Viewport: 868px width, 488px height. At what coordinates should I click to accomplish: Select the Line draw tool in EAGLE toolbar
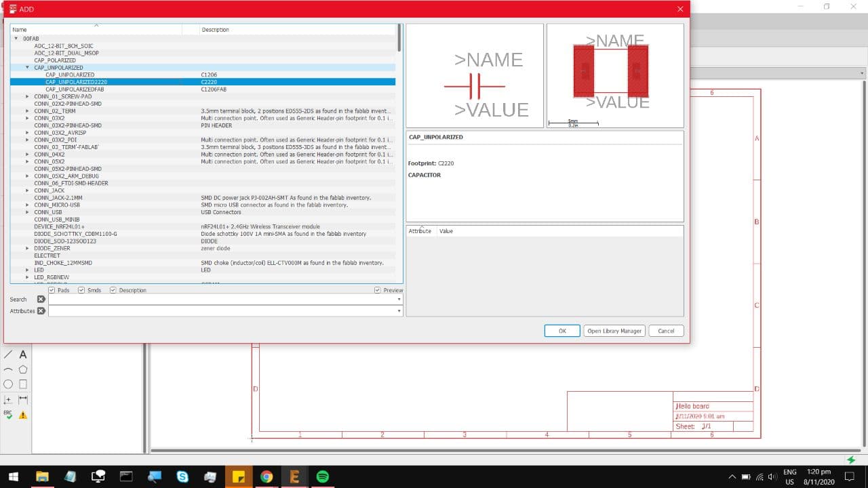[x=8, y=354]
